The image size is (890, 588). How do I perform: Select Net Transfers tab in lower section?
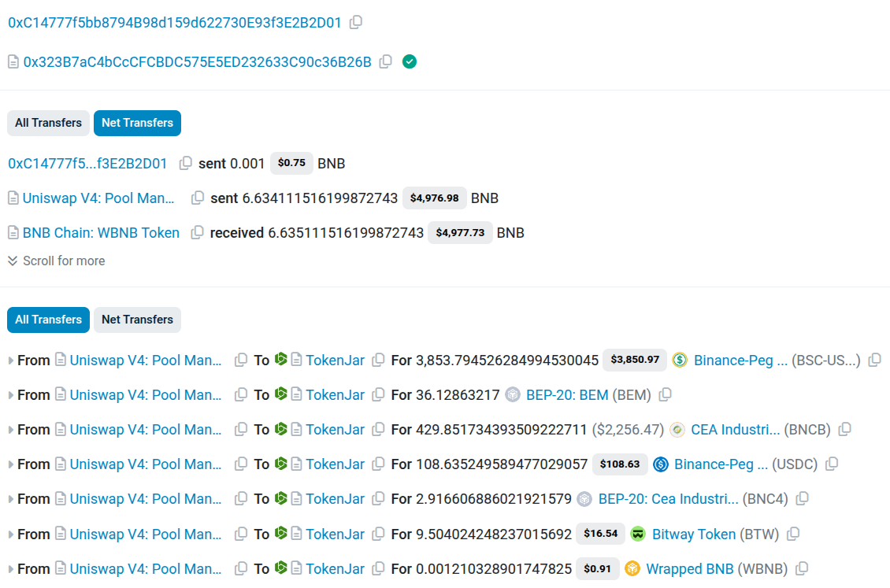coord(137,320)
